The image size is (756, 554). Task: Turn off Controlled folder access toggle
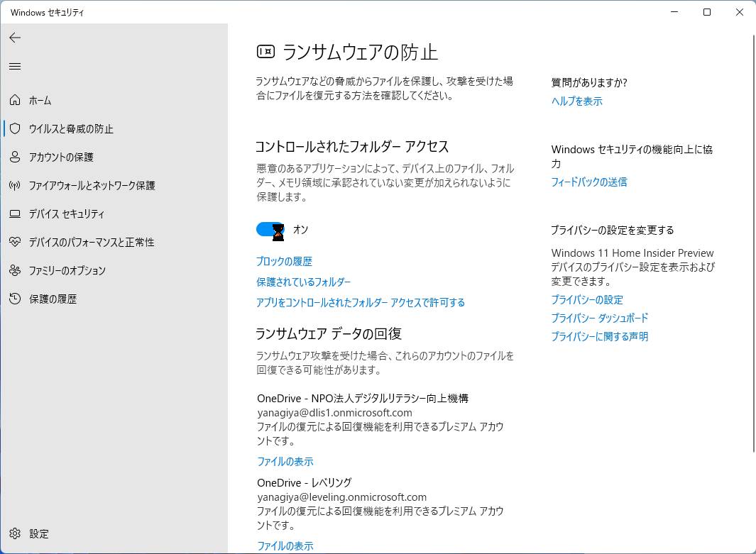click(x=270, y=229)
